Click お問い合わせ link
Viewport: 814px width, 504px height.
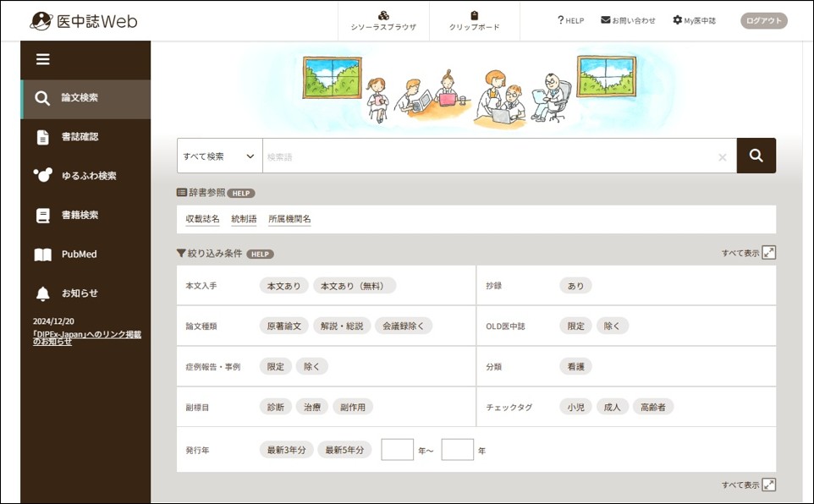click(x=628, y=20)
